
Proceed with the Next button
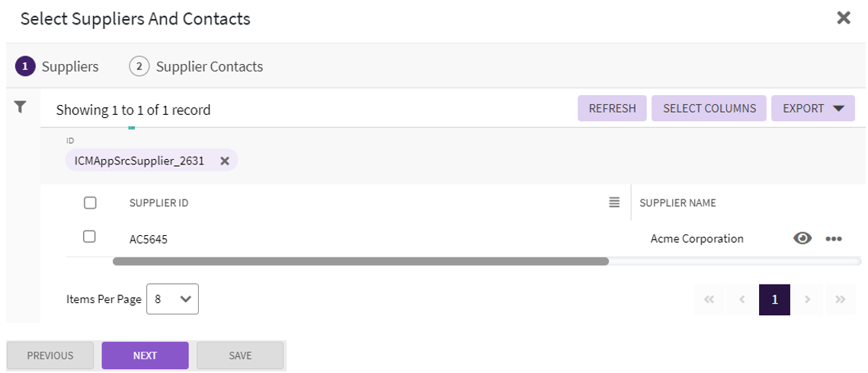pos(145,355)
